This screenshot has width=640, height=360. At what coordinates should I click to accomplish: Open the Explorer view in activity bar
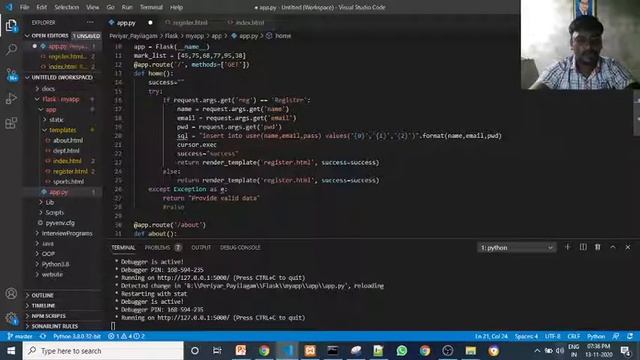[x=11, y=26]
